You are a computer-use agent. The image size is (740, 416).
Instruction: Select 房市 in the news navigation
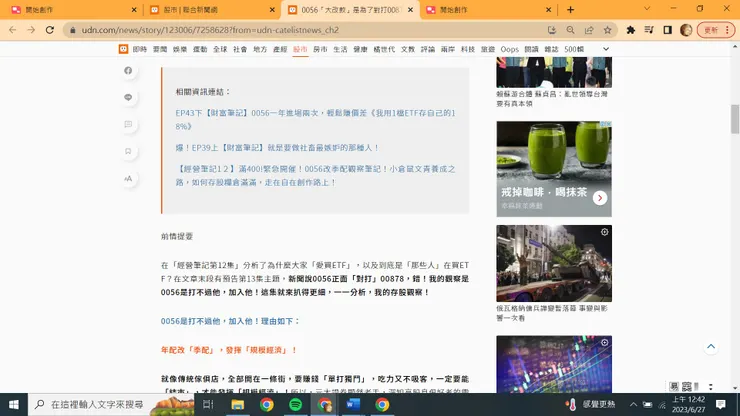tap(320, 49)
